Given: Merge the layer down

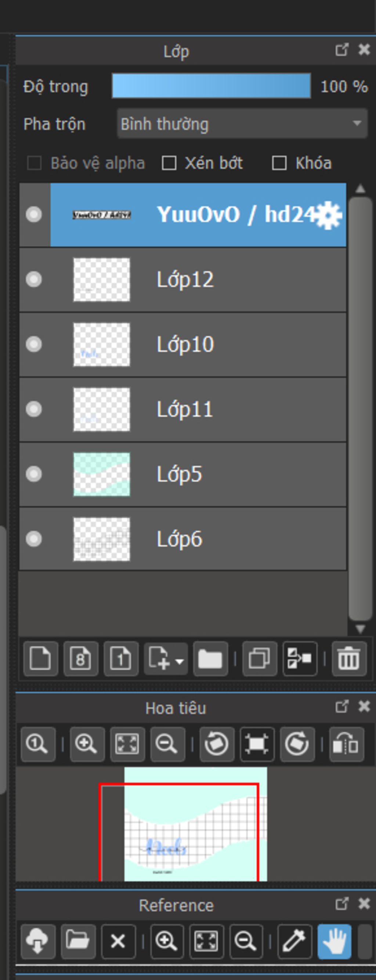Looking at the screenshot, I should 300,658.
